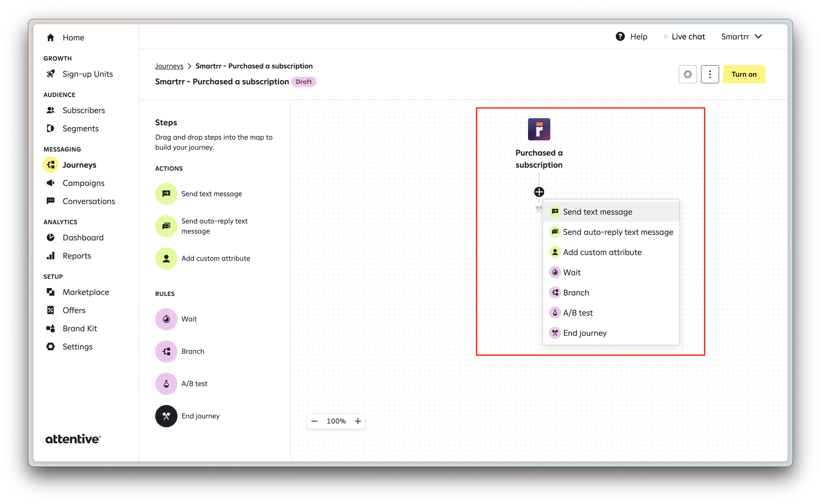Open Subscribers label in sidebar
The image size is (821, 504).
[84, 110]
